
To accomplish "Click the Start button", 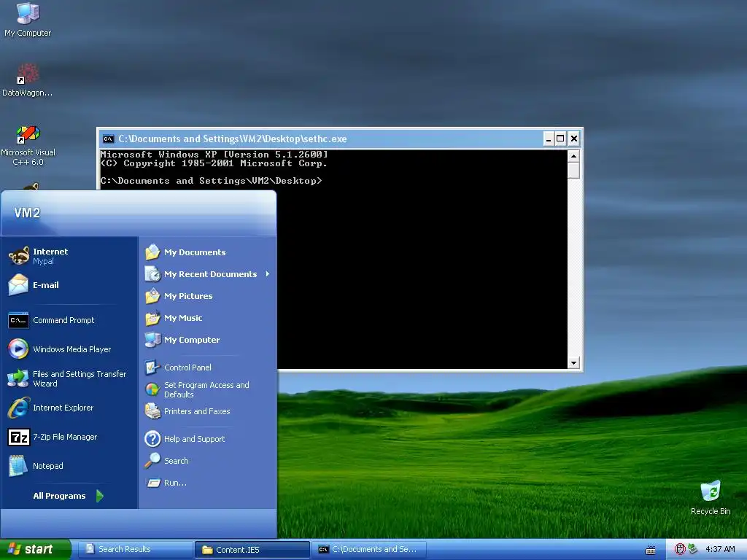I will coord(35,549).
